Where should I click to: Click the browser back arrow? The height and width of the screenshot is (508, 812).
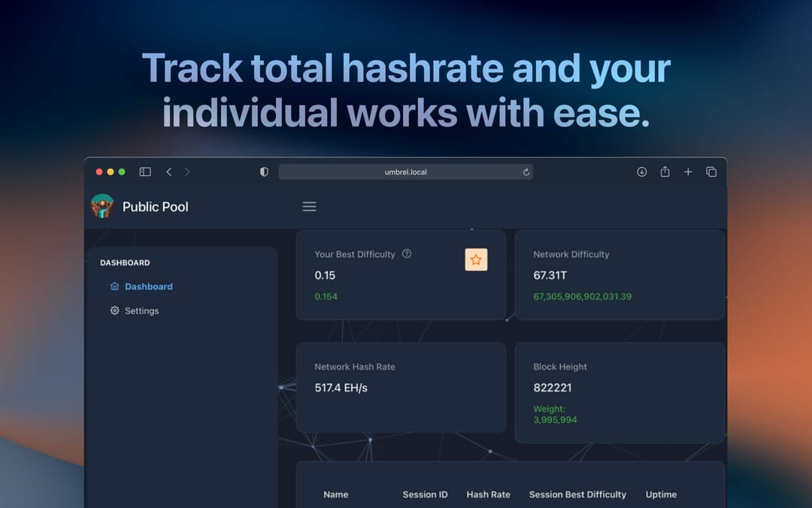tap(169, 172)
